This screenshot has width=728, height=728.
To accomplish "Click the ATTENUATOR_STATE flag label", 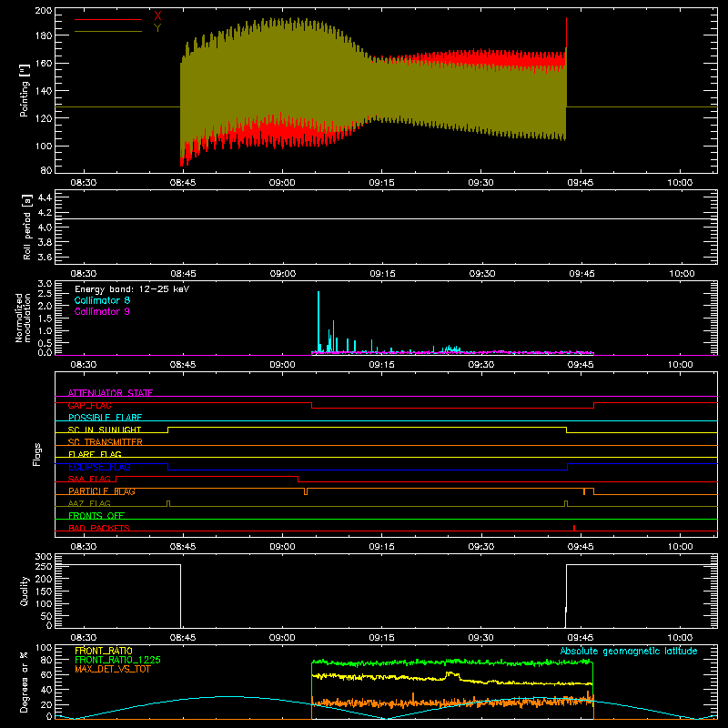I will pos(110,393).
